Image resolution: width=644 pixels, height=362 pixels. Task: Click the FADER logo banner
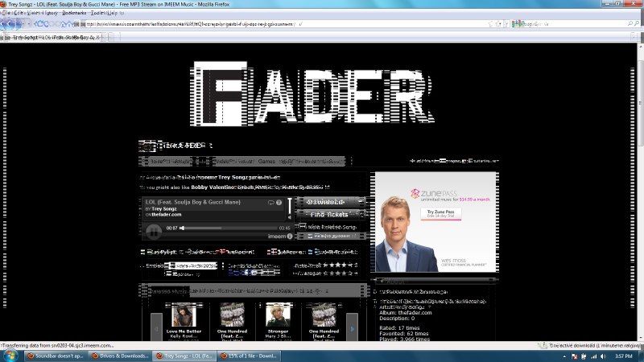point(312,93)
